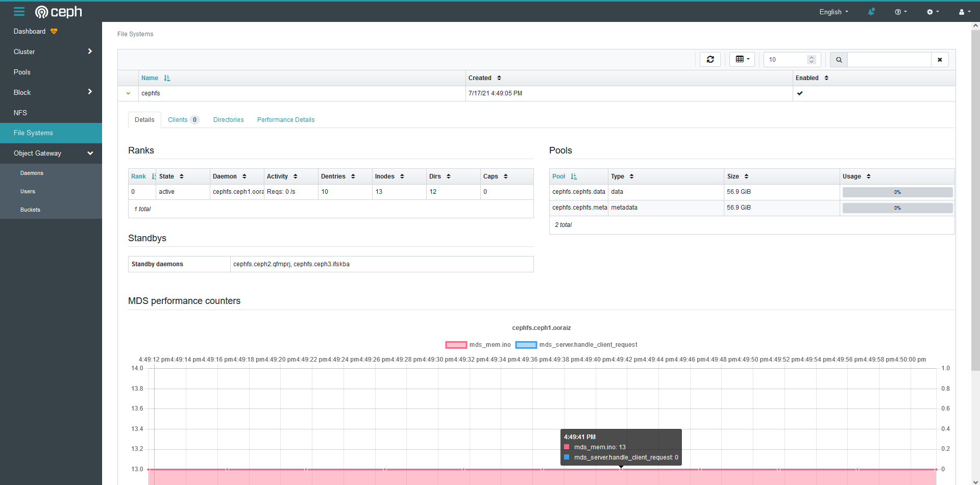
Task: Sort pools by Pool name icon
Action: pos(574,176)
